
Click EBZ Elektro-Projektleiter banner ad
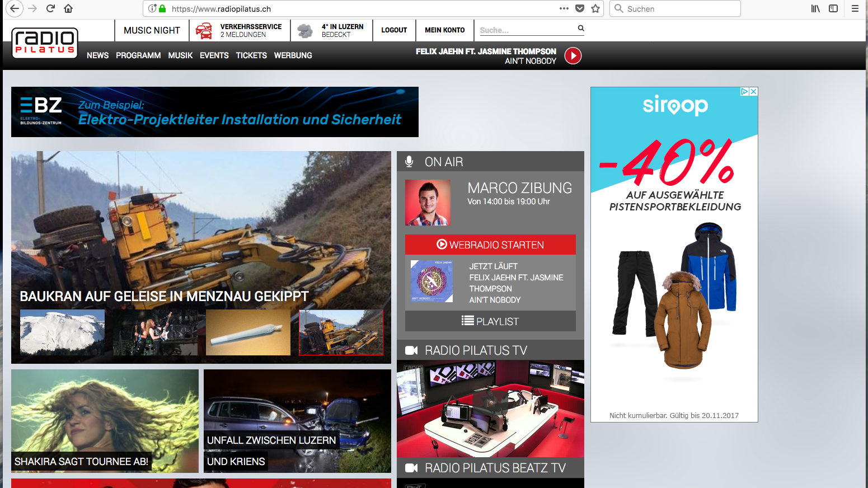pyautogui.click(x=215, y=112)
